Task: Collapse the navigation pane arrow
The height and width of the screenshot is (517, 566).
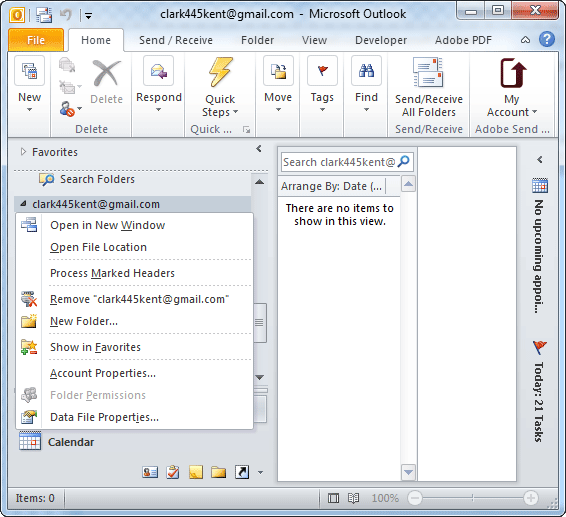Action: coord(259,148)
